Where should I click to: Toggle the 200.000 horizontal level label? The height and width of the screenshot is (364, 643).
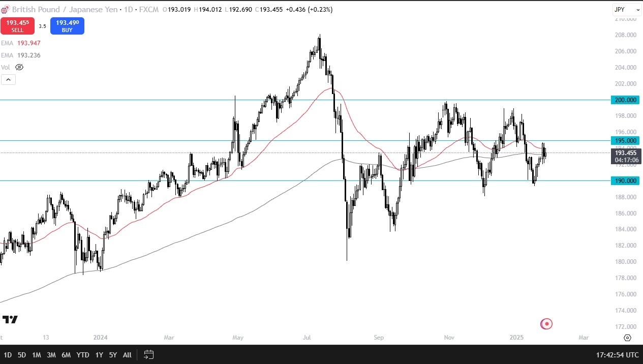[625, 100]
